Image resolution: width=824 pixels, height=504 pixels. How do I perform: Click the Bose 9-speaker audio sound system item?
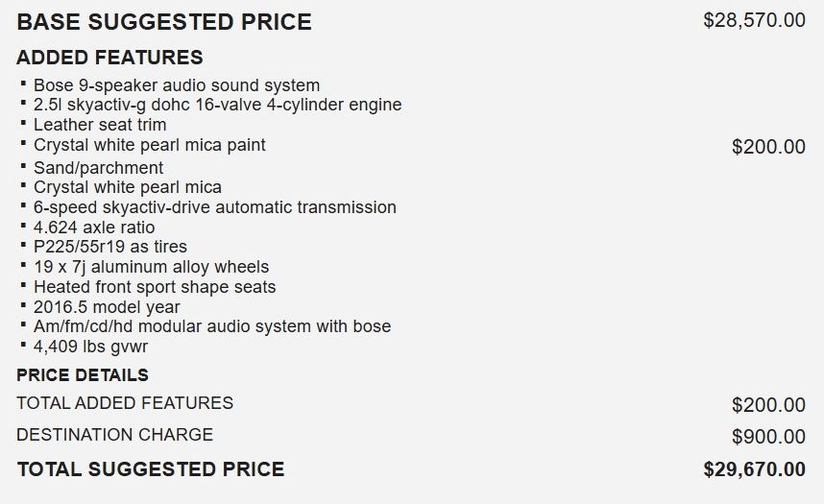click(177, 85)
